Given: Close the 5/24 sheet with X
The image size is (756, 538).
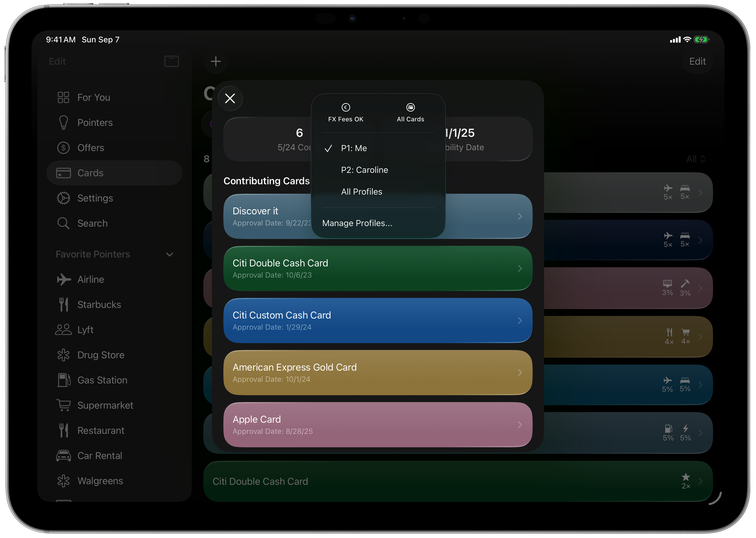Looking at the screenshot, I should coord(230,98).
